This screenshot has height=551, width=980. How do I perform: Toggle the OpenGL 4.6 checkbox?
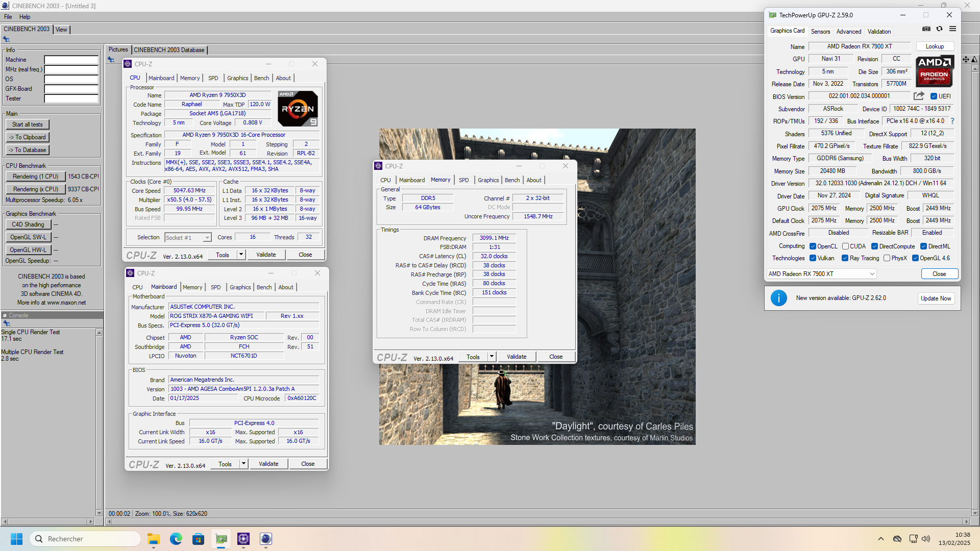point(915,258)
